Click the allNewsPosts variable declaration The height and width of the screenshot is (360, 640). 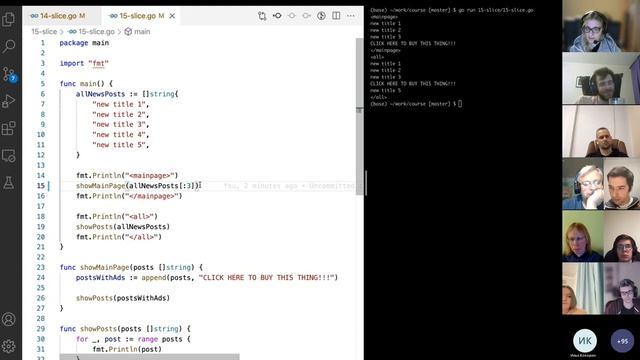point(100,94)
